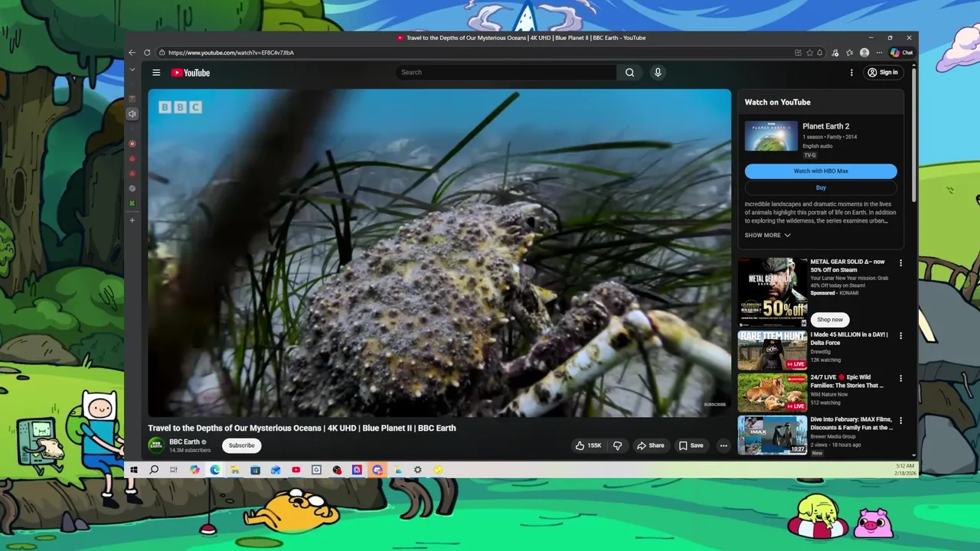
Task: View site information lock icon in address bar
Action: coord(162,53)
